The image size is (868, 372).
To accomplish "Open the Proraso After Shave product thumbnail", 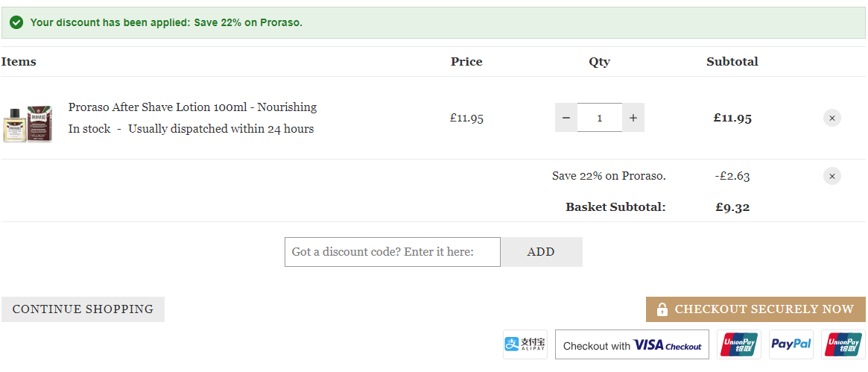I will 28,124.
